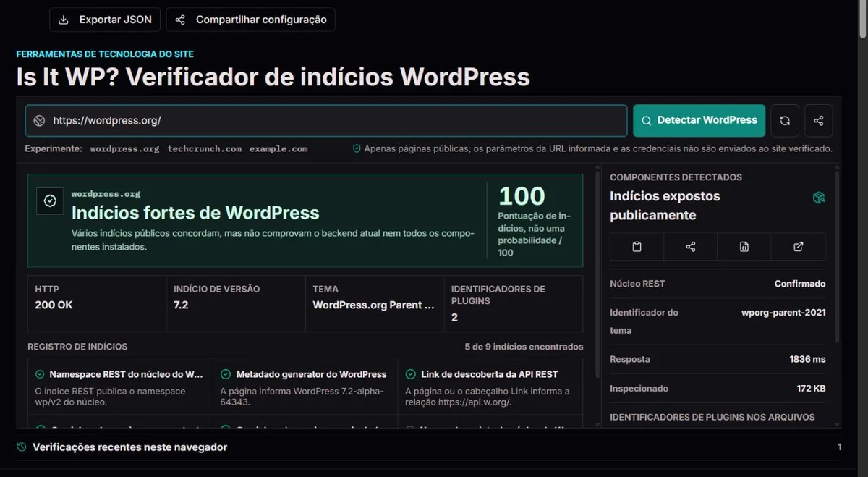
Task: Click the checkmark badge beside Indícios fortes de WordPress
Action: 51,201
